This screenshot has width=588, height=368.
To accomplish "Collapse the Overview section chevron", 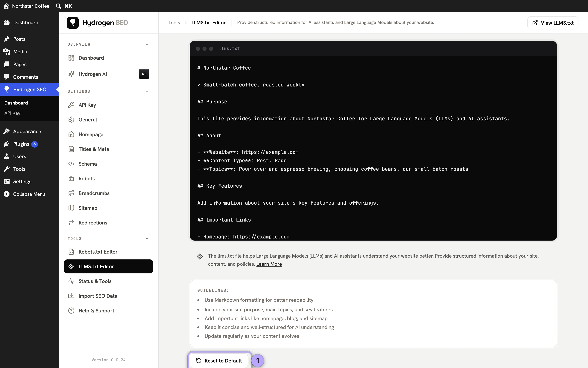I will (x=147, y=44).
